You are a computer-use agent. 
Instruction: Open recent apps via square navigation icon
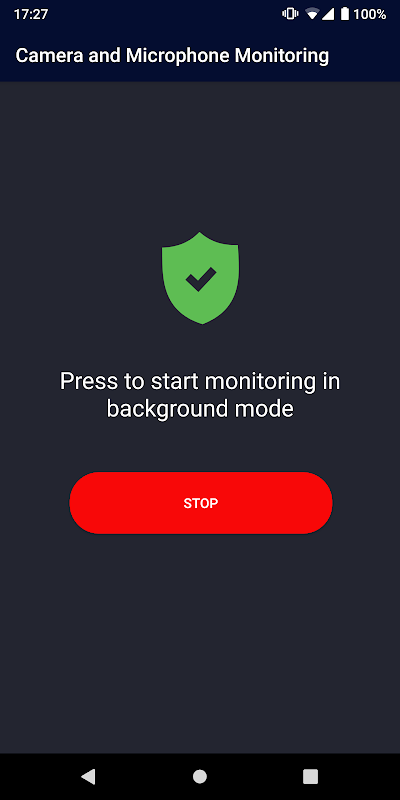310,777
